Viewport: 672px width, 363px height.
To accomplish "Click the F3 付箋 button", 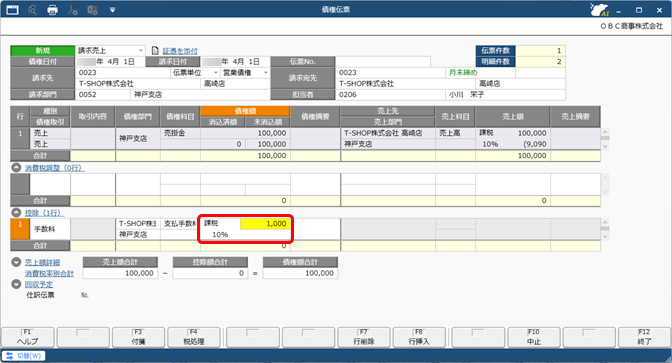I will coord(138,337).
